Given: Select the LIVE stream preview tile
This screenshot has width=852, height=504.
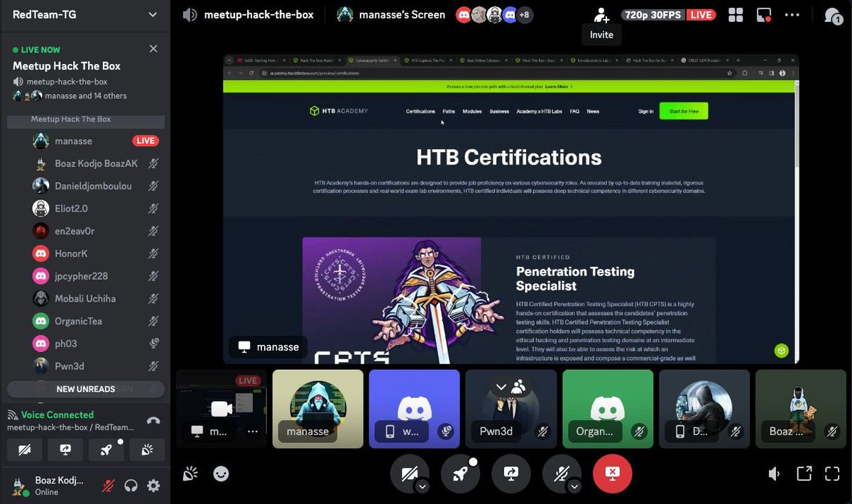Looking at the screenshot, I should click(x=222, y=408).
